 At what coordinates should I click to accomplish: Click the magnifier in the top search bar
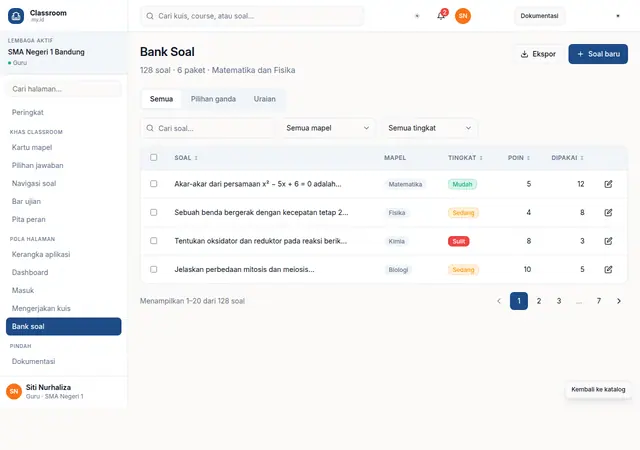pos(150,16)
